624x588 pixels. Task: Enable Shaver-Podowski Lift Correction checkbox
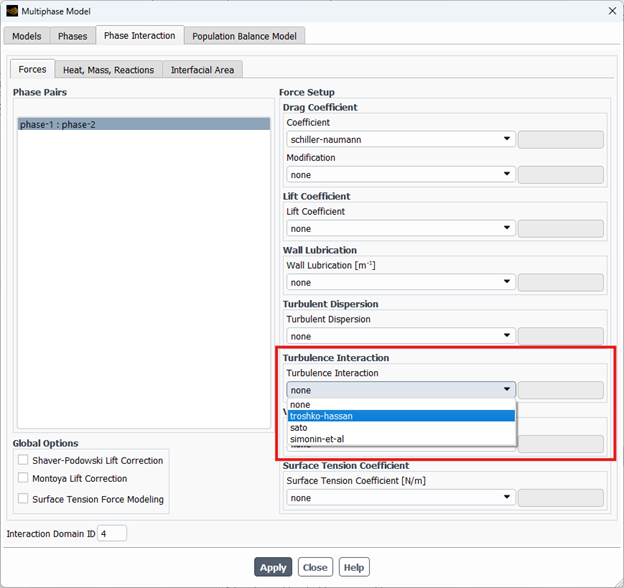point(23,461)
